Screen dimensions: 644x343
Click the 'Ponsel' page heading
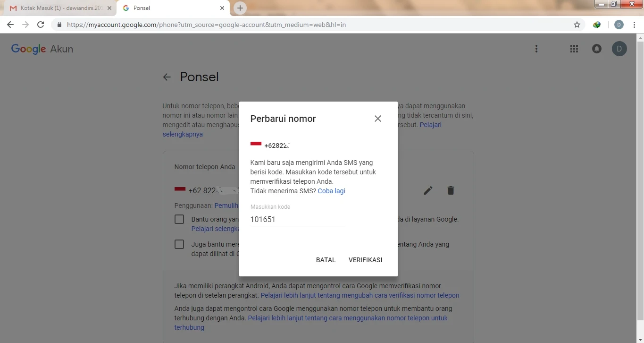pyautogui.click(x=199, y=77)
